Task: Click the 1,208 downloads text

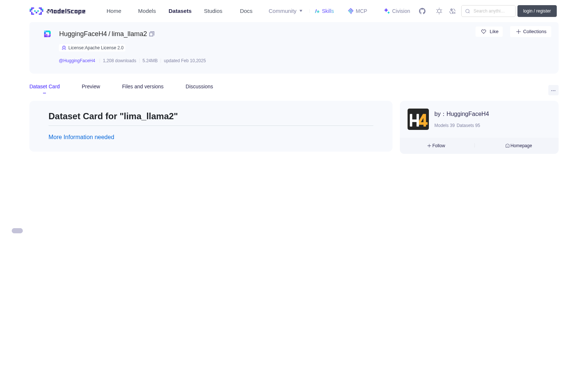Action: (x=119, y=61)
